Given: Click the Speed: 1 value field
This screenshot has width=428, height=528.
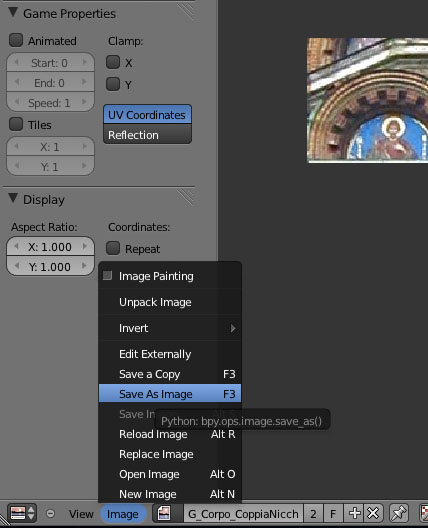Looking at the screenshot, I should (50, 102).
